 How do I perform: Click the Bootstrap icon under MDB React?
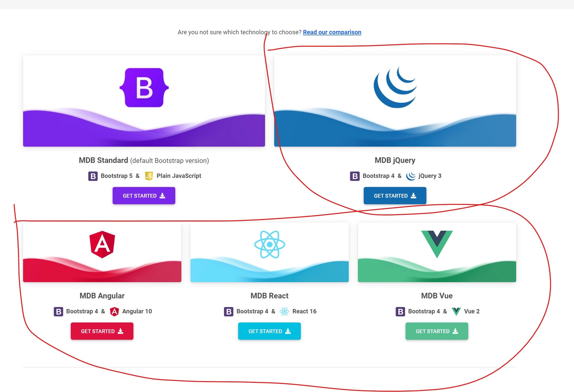(229, 311)
